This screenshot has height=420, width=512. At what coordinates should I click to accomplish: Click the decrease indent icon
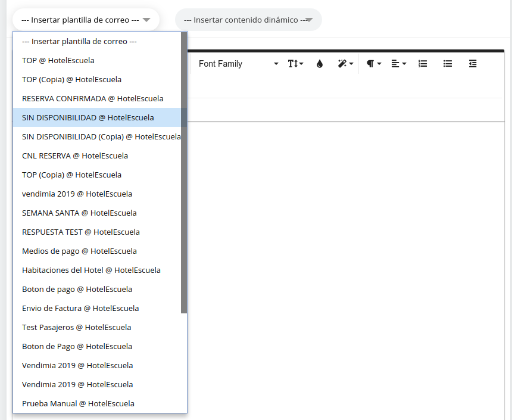(473, 64)
